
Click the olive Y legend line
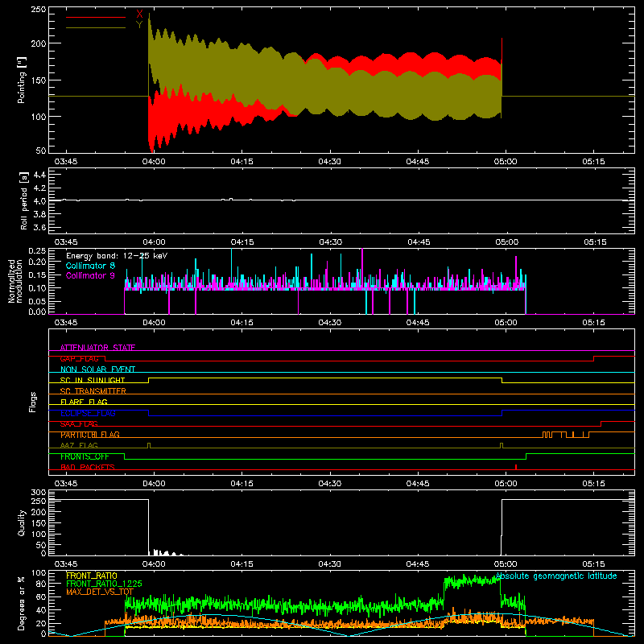96,27
